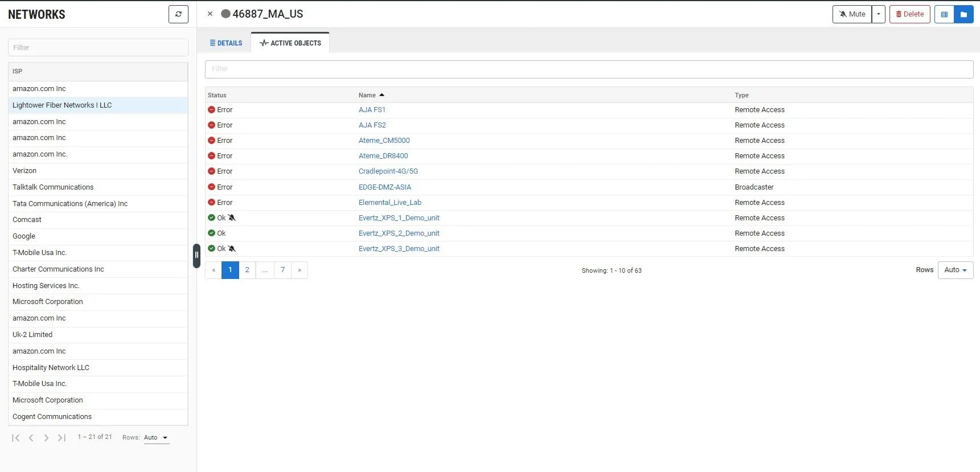Screen dimensions: 980x472
Task: Select the Google network row
Action: pos(98,236)
